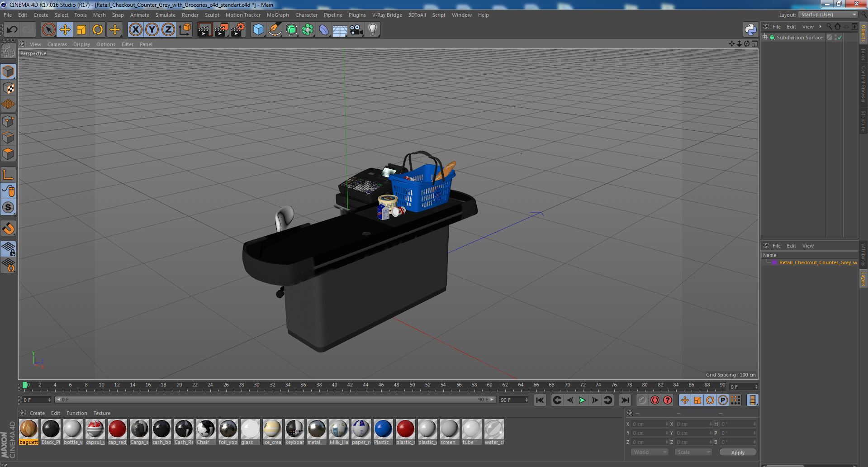Toggle Subdivision Surface enabled checkmark
The height and width of the screenshot is (467, 868).
tap(840, 38)
